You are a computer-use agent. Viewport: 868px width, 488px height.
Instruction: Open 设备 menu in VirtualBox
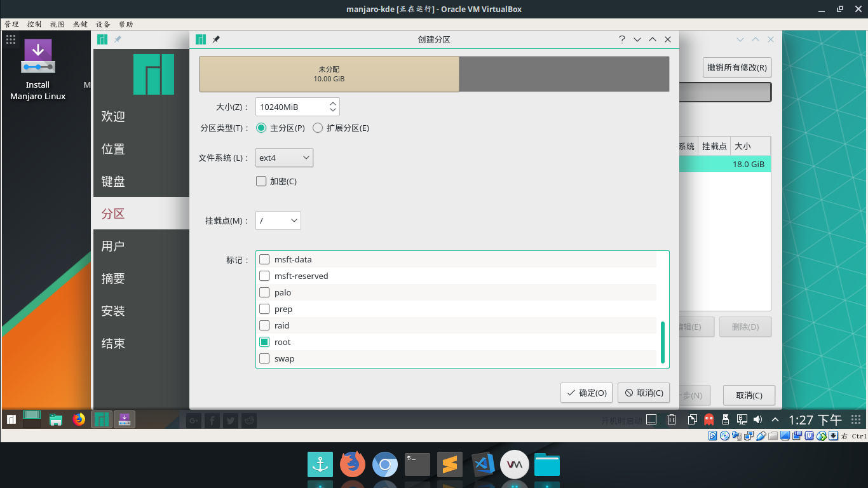pyautogui.click(x=103, y=24)
